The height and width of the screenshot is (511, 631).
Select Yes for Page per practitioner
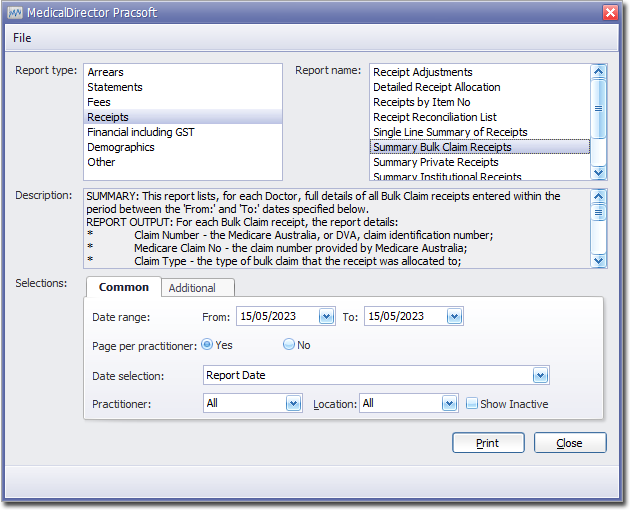(x=207, y=344)
